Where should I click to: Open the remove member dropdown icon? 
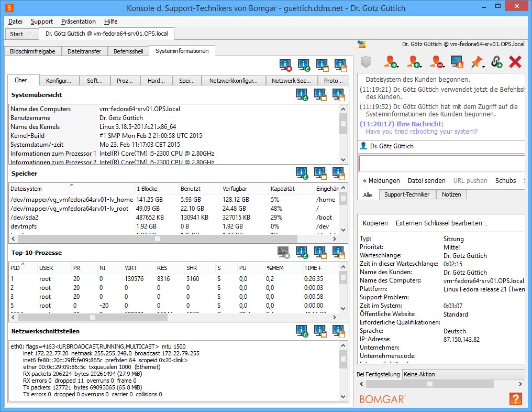click(x=437, y=62)
